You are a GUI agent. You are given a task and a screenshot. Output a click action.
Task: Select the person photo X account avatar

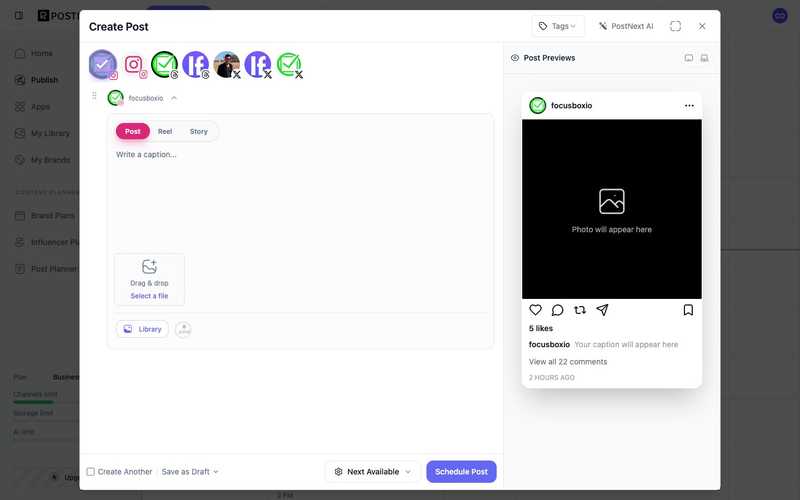pos(227,65)
